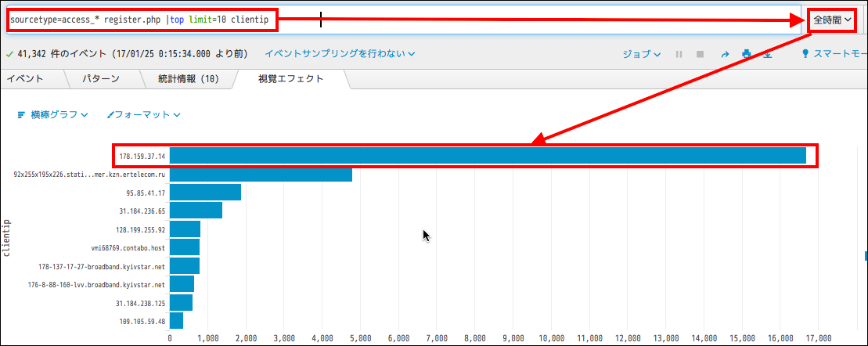Open the フォーマット options dropdown

coord(144,114)
